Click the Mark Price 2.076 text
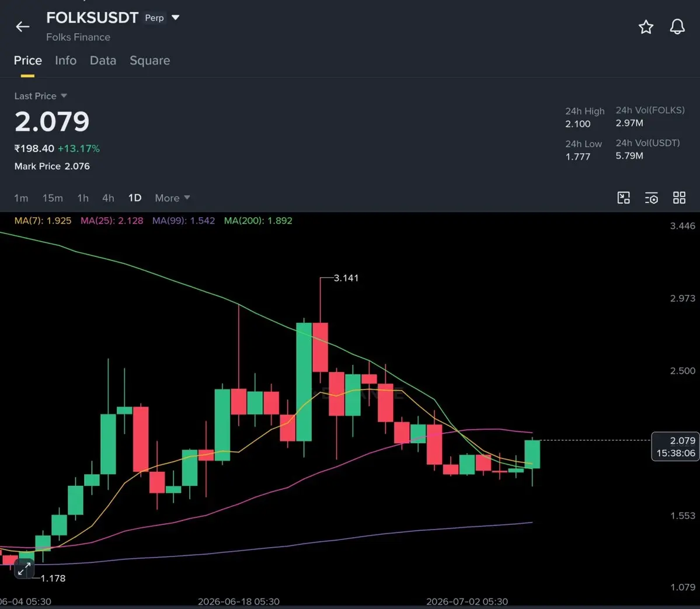The width and height of the screenshot is (700, 609). pyautogui.click(x=52, y=166)
